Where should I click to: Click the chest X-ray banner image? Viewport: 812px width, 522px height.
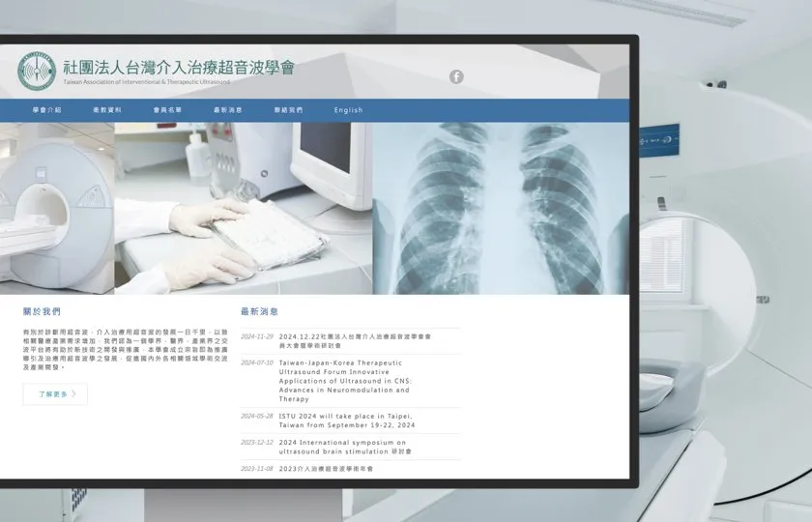pyautogui.click(x=502, y=209)
